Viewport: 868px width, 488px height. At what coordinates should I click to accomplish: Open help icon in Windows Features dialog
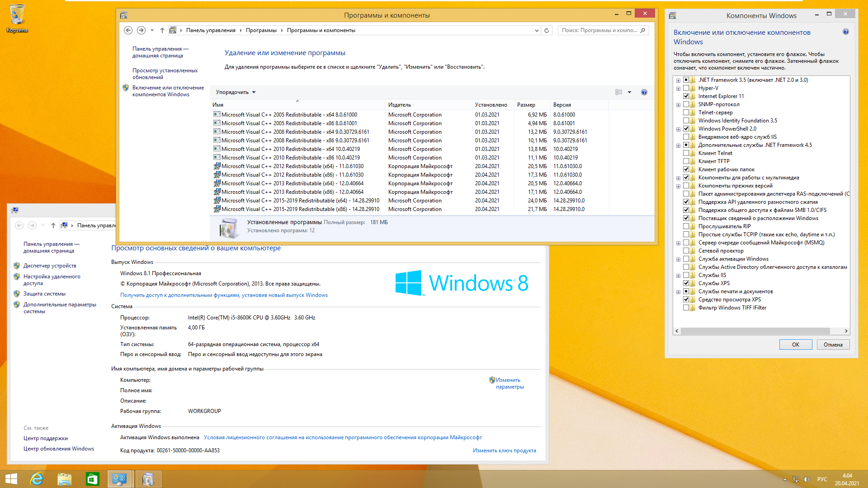point(845,32)
